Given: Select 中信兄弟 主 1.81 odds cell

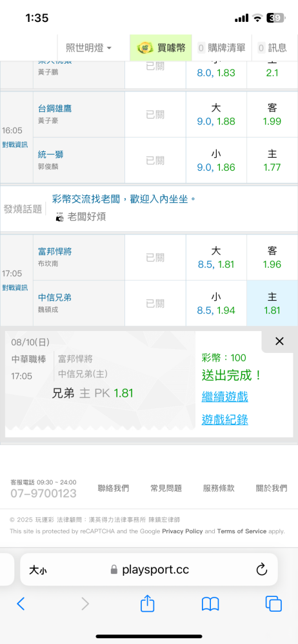Looking at the screenshot, I should click(x=272, y=303).
